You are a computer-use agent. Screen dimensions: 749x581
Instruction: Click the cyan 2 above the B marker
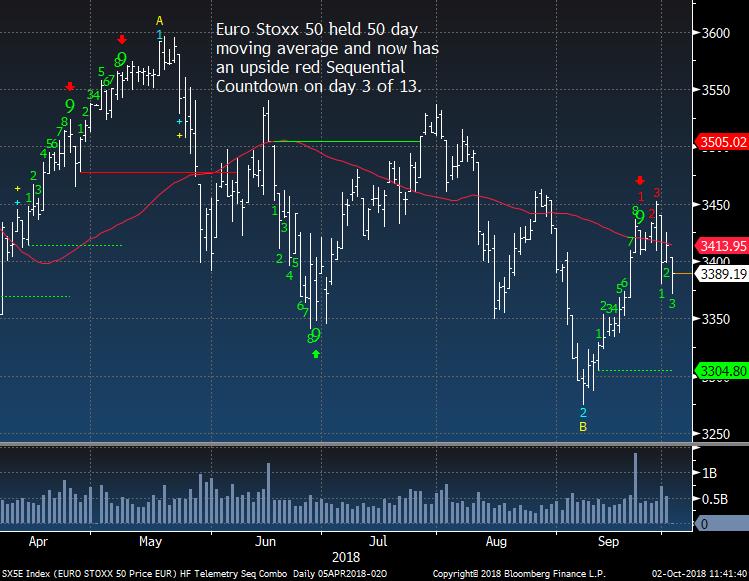[x=583, y=412]
